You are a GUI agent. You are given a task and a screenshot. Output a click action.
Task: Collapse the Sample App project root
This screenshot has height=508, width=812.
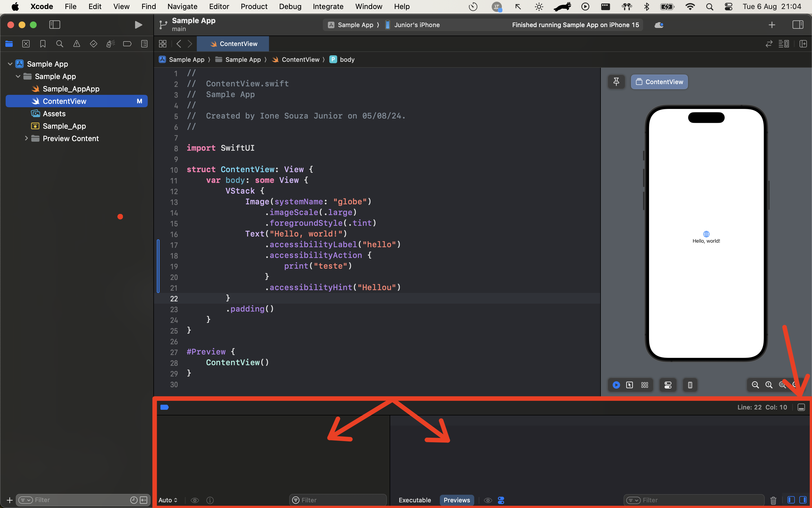point(10,64)
